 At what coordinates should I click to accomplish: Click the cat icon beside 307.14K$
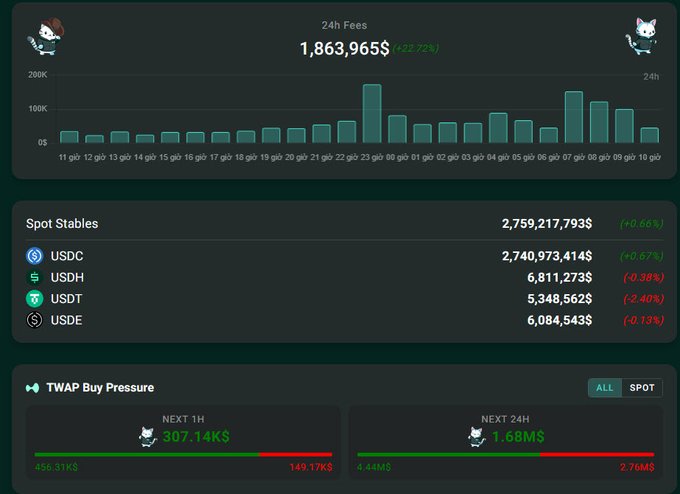147,437
